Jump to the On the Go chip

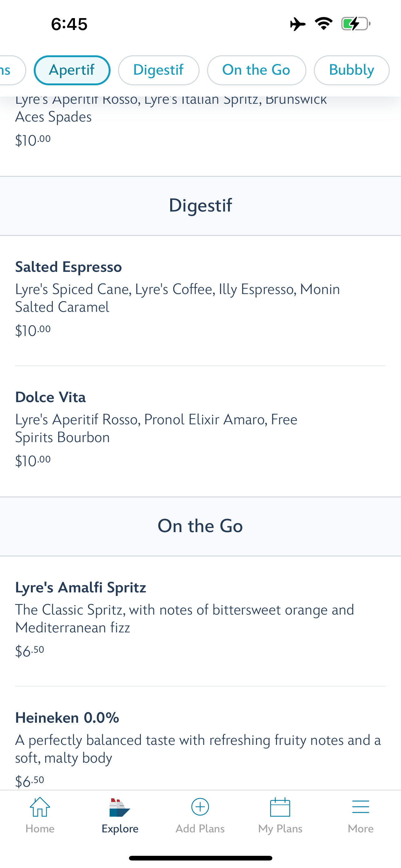(256, 70)
